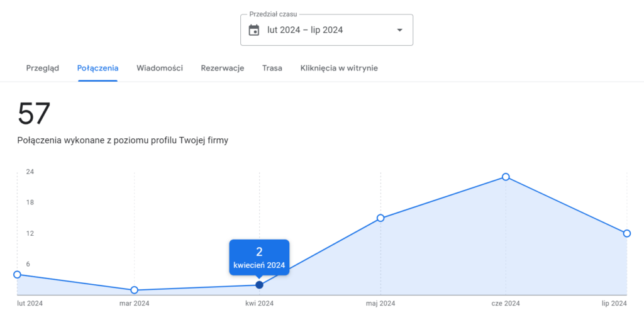
Task: Click the total 57 calls number
Action: coord(34,114)
